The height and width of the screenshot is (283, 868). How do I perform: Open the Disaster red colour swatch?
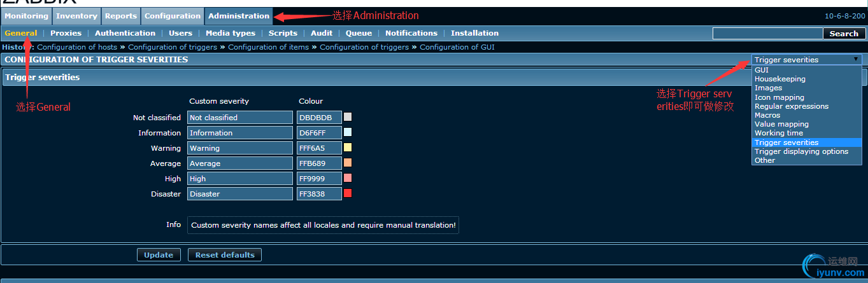coord(348,193)
